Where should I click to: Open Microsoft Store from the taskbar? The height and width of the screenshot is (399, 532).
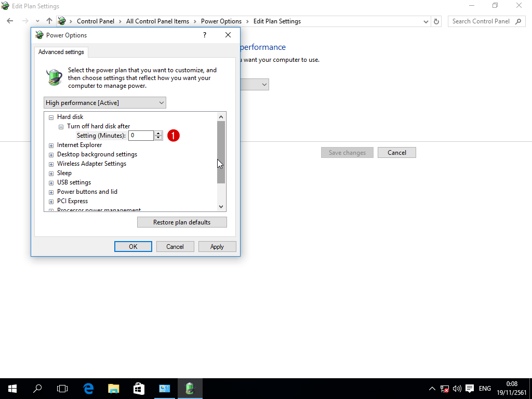(x=139, y=388)
